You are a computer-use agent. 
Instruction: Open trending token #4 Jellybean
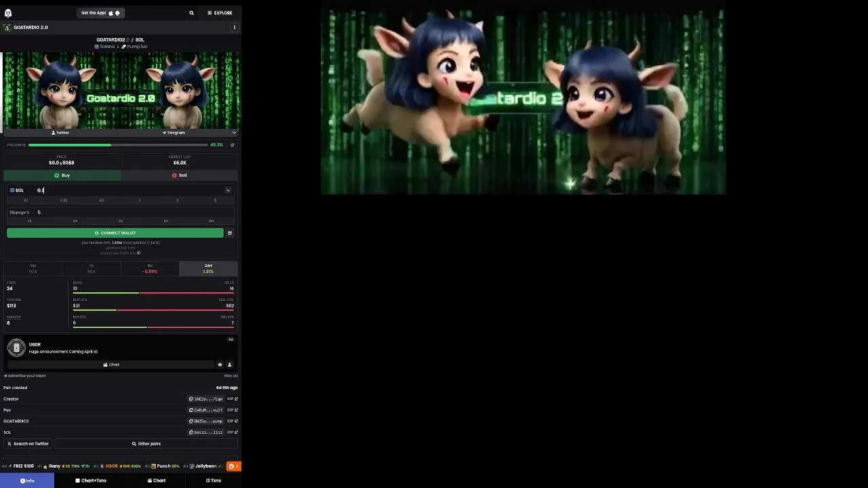pyautogui.click(x=203, y=466)
